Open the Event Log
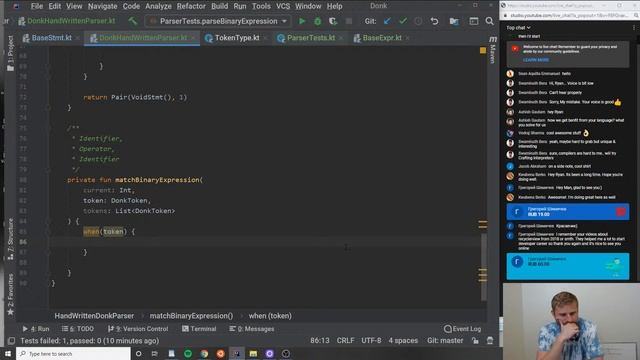 pos(462,329)
